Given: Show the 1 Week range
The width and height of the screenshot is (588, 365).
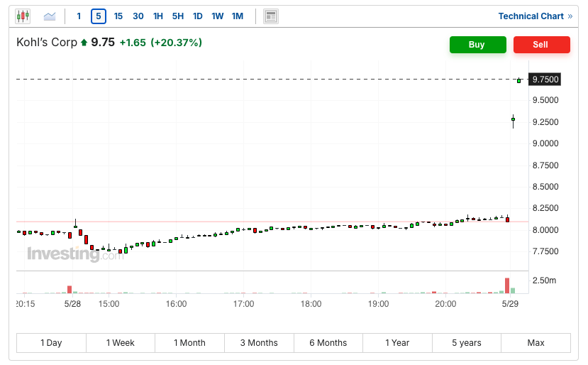Looking at the screenshot, I should click(x=121, y=343).
